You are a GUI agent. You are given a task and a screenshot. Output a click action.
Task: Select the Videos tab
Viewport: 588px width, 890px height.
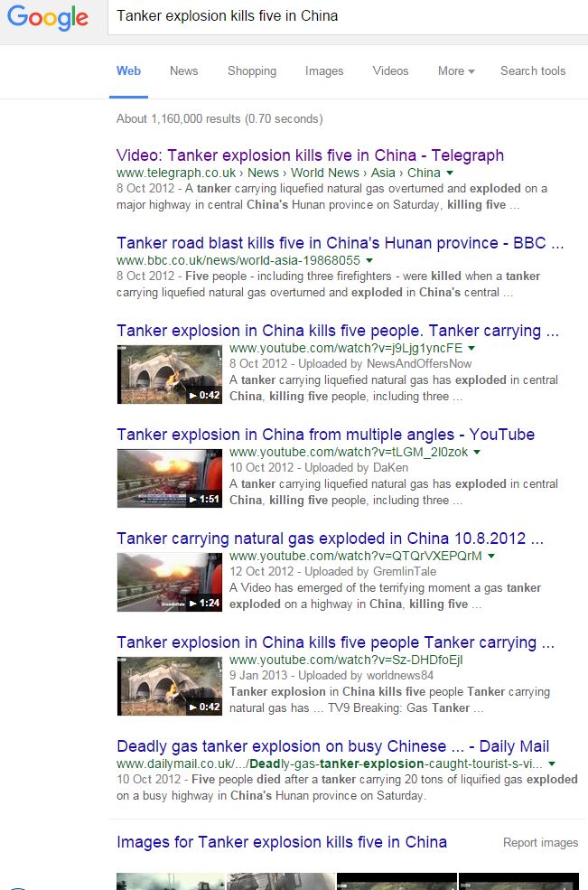coord(390,71)
